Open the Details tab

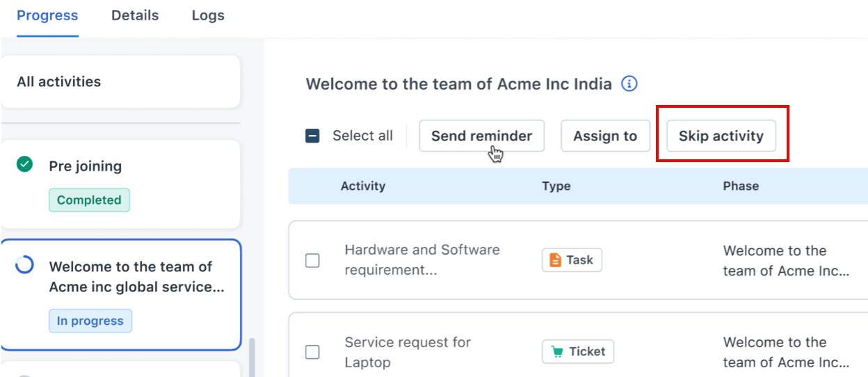coord(135,15)
